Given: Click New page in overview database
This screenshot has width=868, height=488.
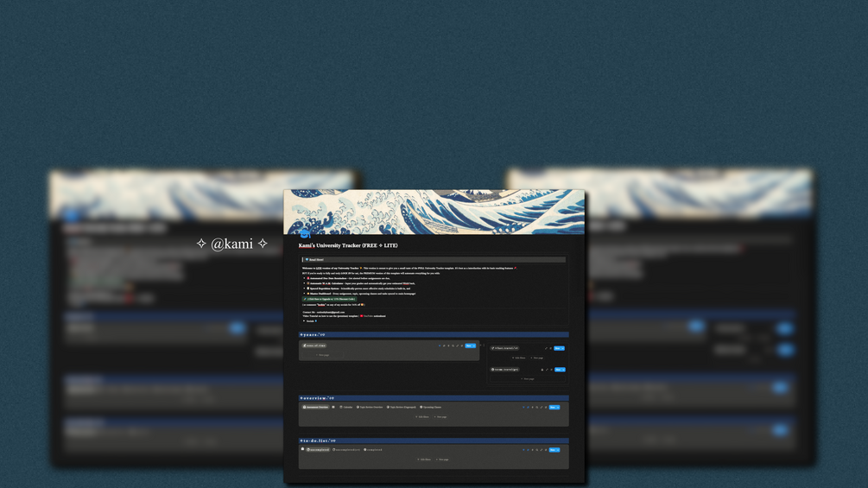Looking at the screenshot, I should tap(440, 416).
